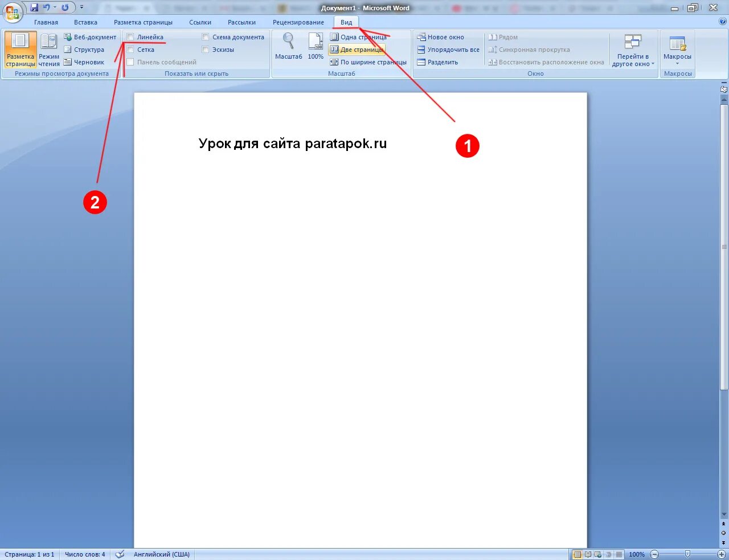Choose По ширине страницы zoom

pos(368,62)
